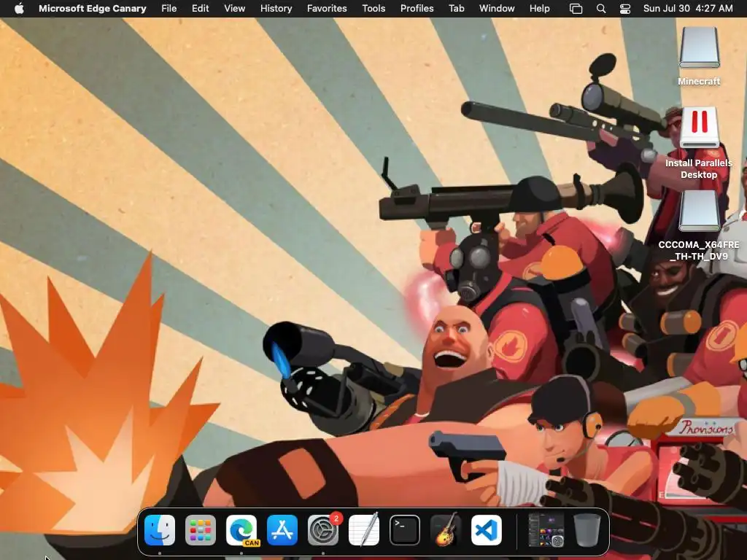The image size is (747, 560).
Task: Open the App Store Dock icon
Action: [282, 530]
